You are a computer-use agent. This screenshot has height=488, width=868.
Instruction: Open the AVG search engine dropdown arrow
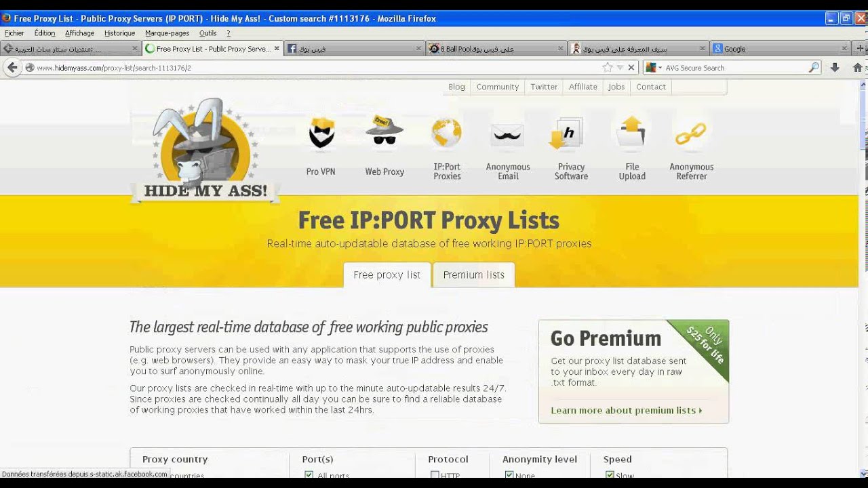click(660, 68)
